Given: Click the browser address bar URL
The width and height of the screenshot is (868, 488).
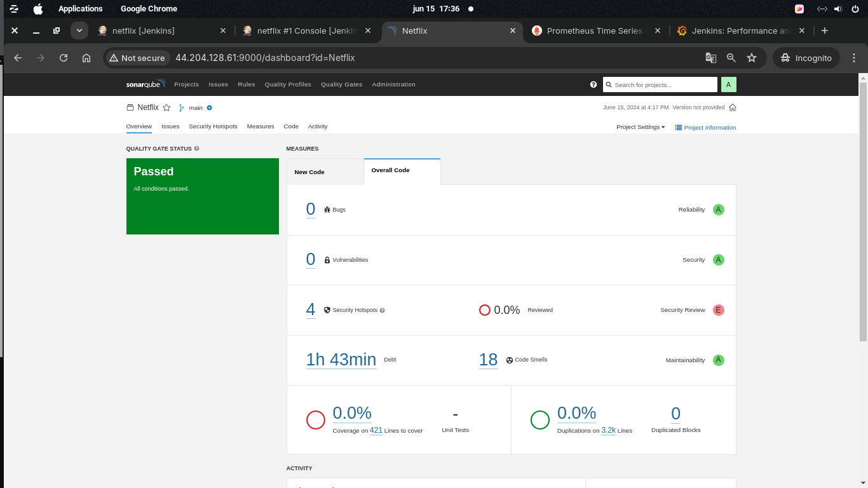Looking at the screenshot, I should [265, 58].
